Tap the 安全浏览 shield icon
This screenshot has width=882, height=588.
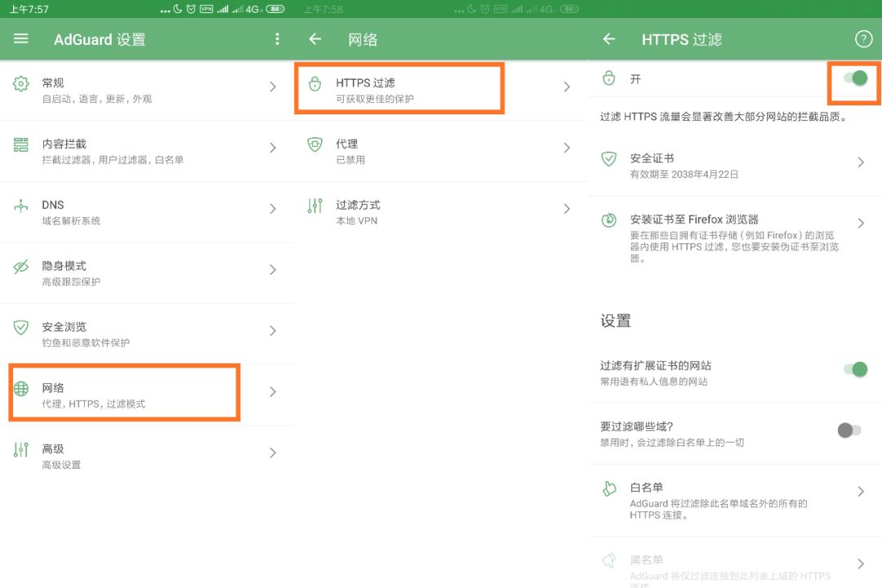(x=20, y=327)
